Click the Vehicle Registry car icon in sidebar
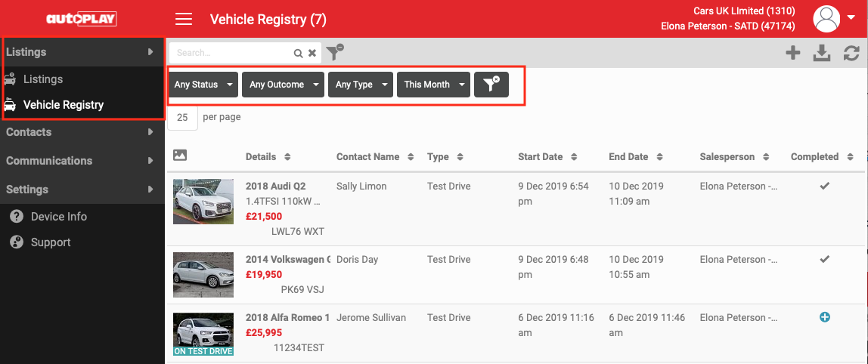This screenshot has width=868, height=364. tap(10, 104)
